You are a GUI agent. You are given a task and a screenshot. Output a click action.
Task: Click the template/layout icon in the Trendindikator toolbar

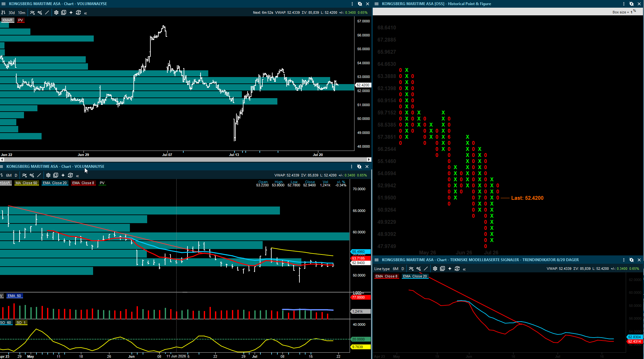point(442,269)
